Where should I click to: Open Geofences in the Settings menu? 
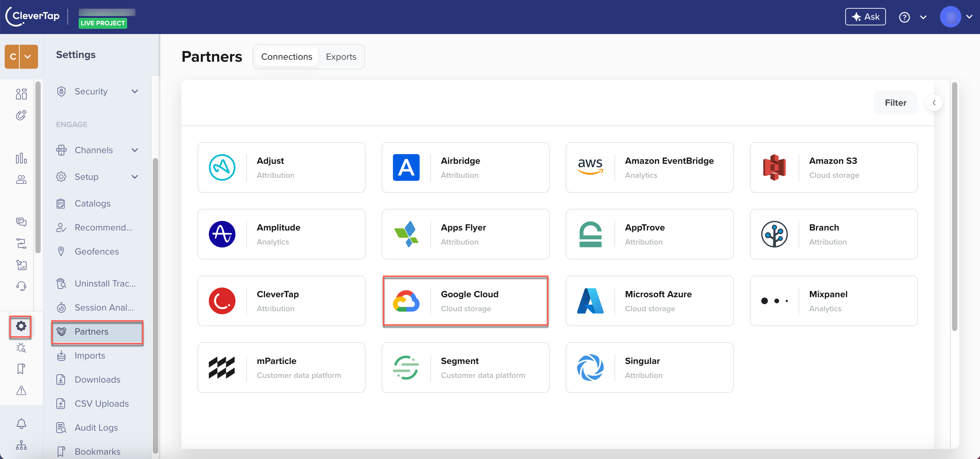pyautogui.click(x=97, y=251)
